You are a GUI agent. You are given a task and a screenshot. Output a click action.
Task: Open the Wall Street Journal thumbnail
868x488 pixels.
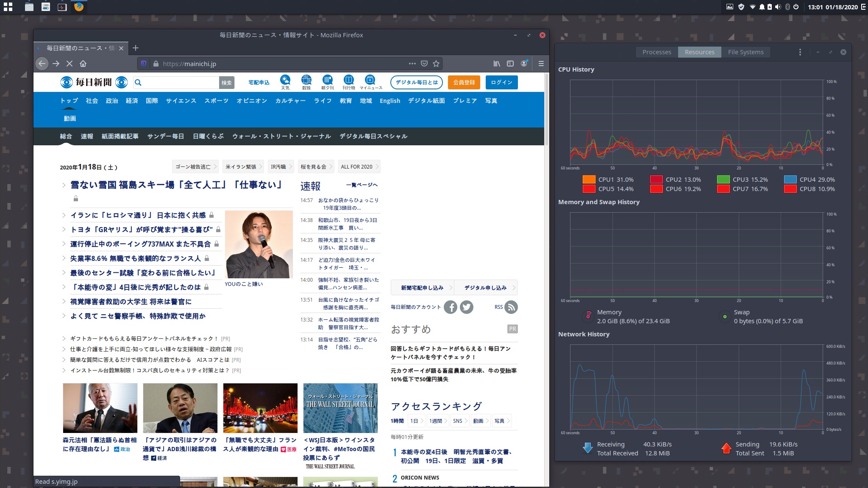(x=340, y=408)
